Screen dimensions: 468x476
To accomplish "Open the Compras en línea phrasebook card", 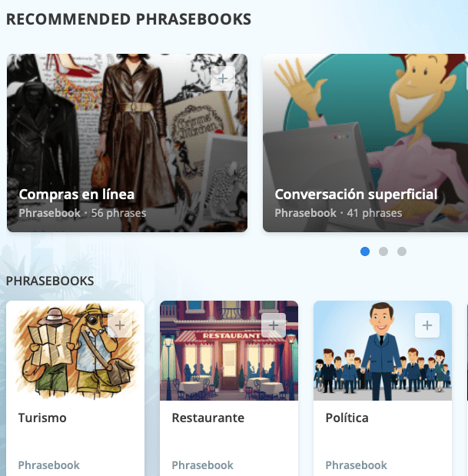I will [127, 143].
